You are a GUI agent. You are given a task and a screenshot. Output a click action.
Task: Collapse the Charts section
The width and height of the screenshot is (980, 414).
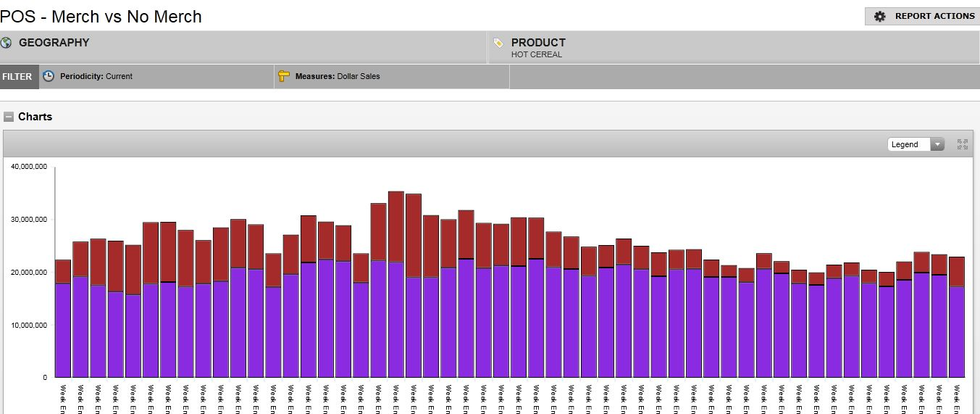click(x=9, y=117)
